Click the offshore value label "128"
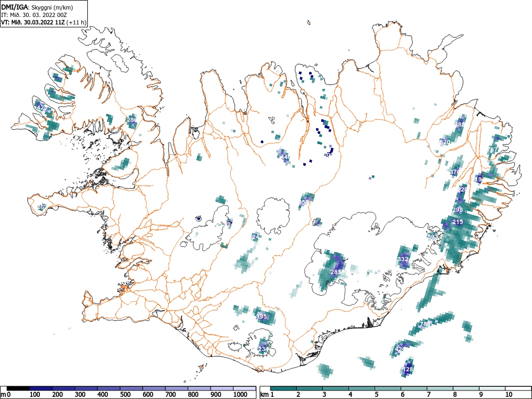This screenshot has width=532, height=399. pyautogui.click(x=408, y=369)
